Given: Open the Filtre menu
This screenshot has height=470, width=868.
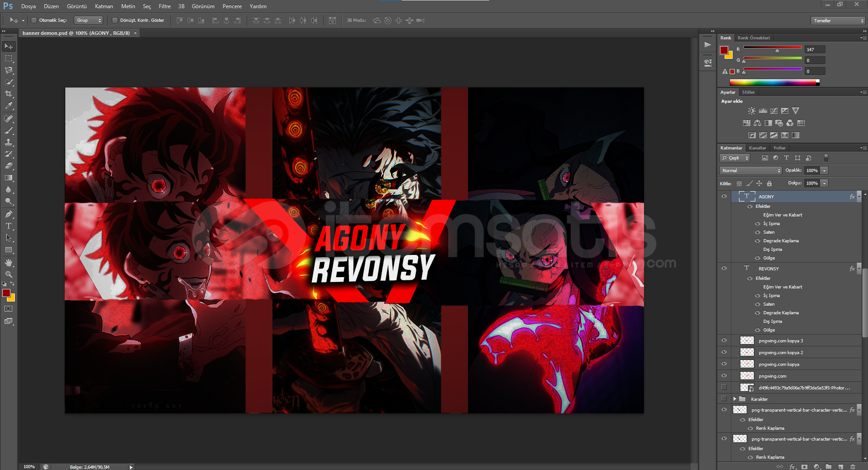Looking at the screenshot, I should (164, 6).
